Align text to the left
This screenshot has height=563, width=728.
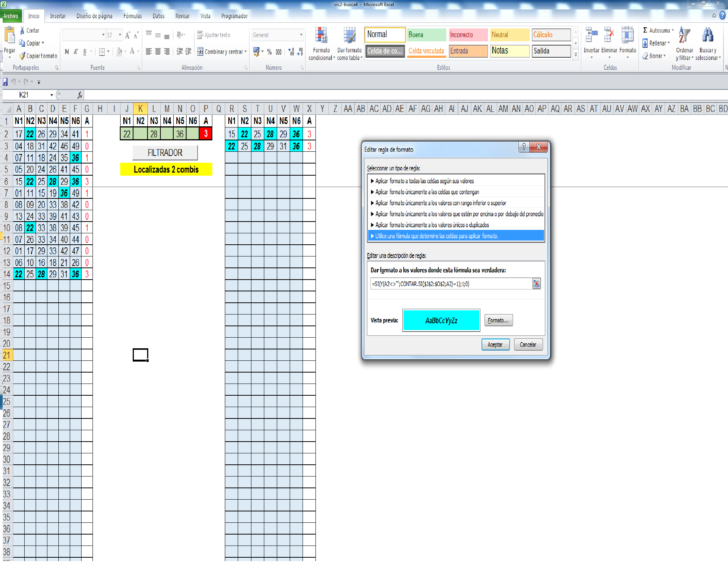tap(149, 52)
